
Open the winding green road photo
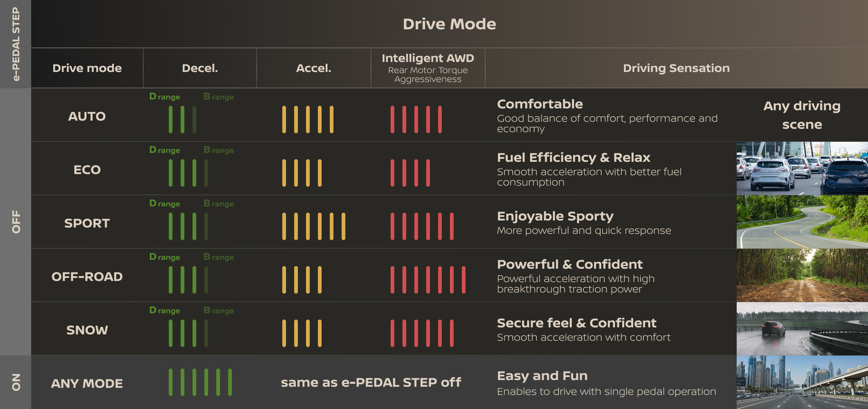click(802, 222)
